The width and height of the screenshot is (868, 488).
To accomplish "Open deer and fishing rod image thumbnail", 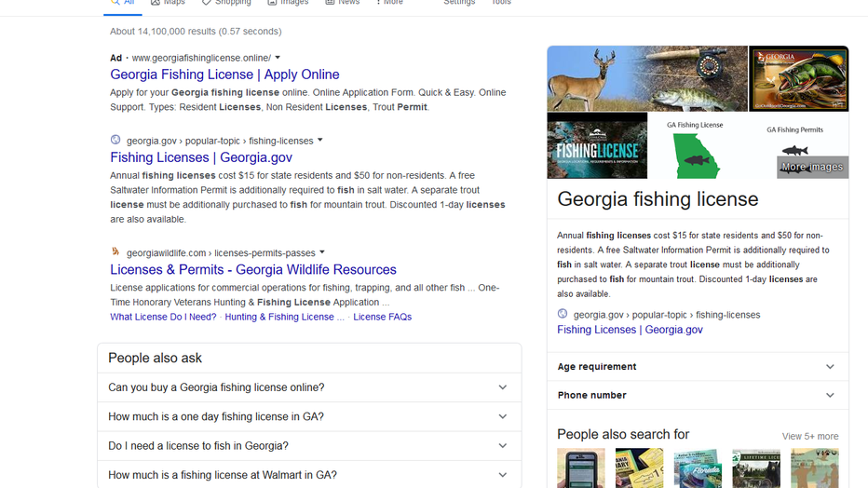I will click(647, 78).
